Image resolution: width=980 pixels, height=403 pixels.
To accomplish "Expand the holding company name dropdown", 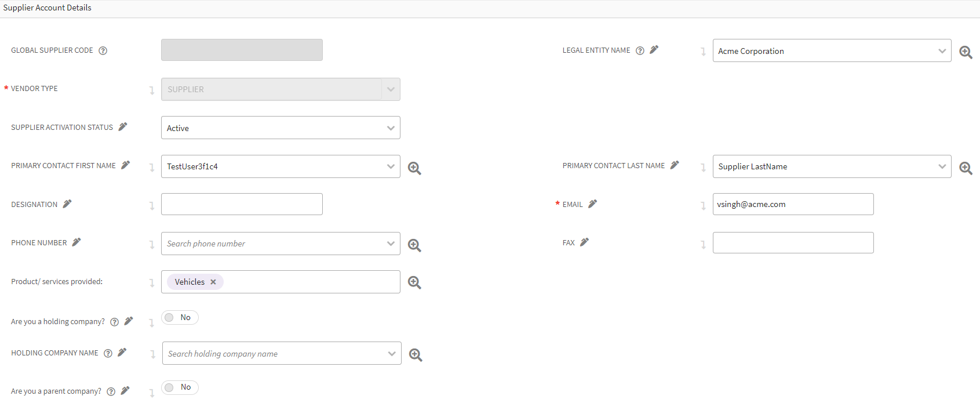I will tap(392, 354).
